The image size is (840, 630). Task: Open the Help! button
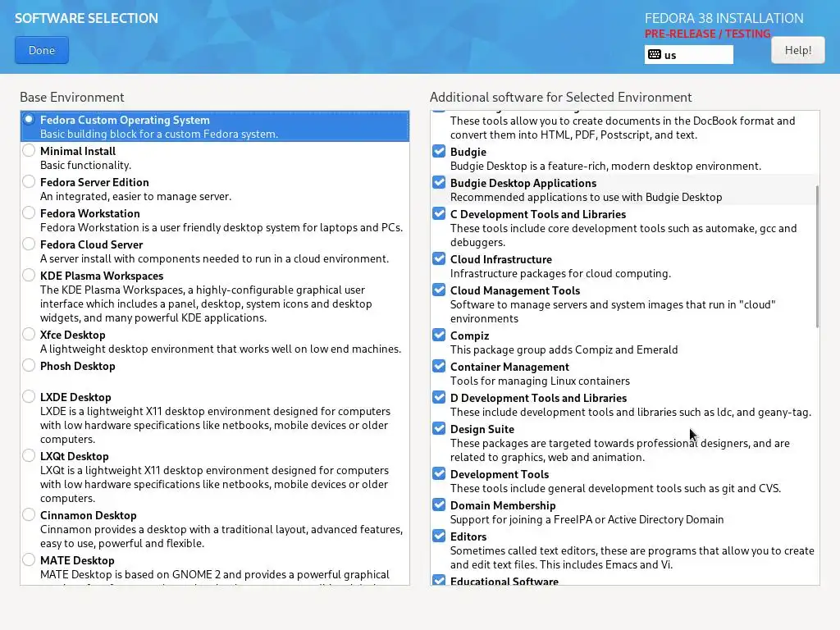(797, 50)
